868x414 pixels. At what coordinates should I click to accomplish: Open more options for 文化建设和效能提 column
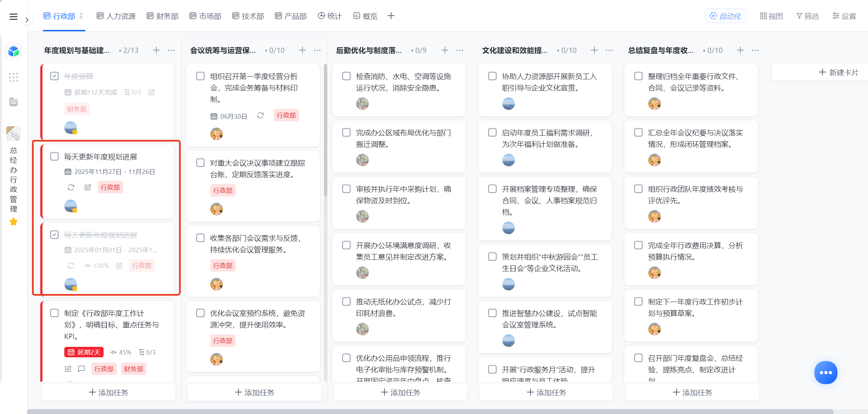(609, 50)
